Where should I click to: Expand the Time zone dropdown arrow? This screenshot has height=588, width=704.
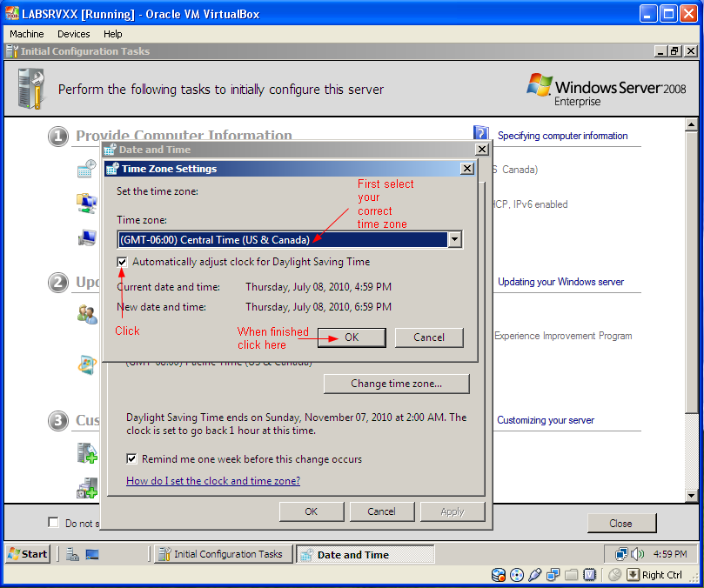454,239
